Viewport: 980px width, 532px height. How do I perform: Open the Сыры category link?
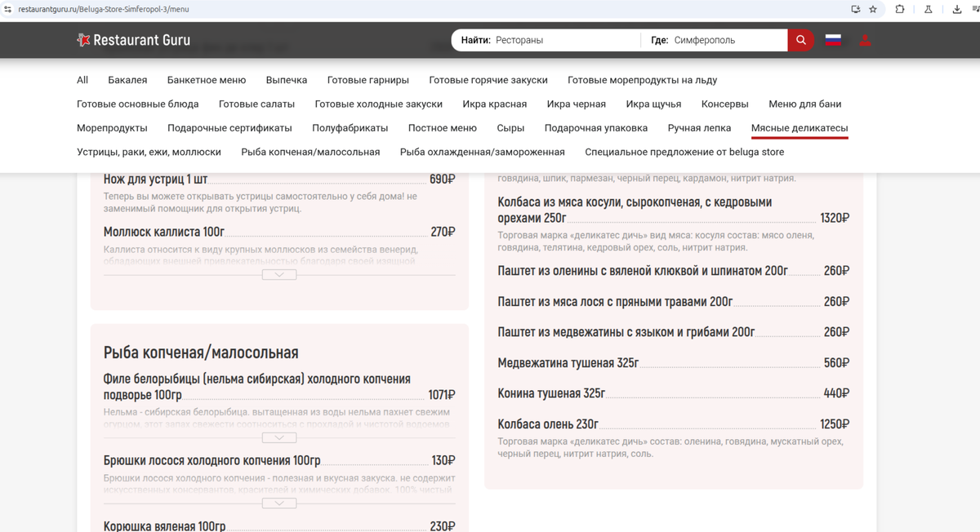510,128
